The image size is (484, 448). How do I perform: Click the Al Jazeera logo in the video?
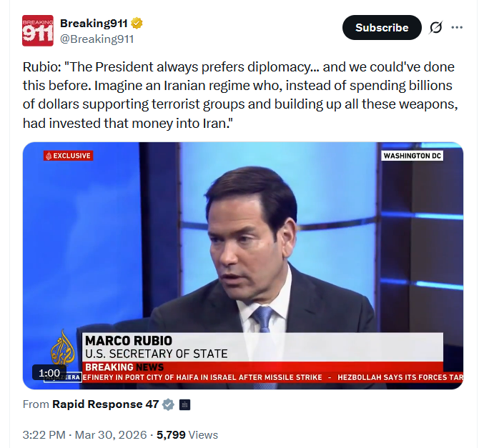63,348
